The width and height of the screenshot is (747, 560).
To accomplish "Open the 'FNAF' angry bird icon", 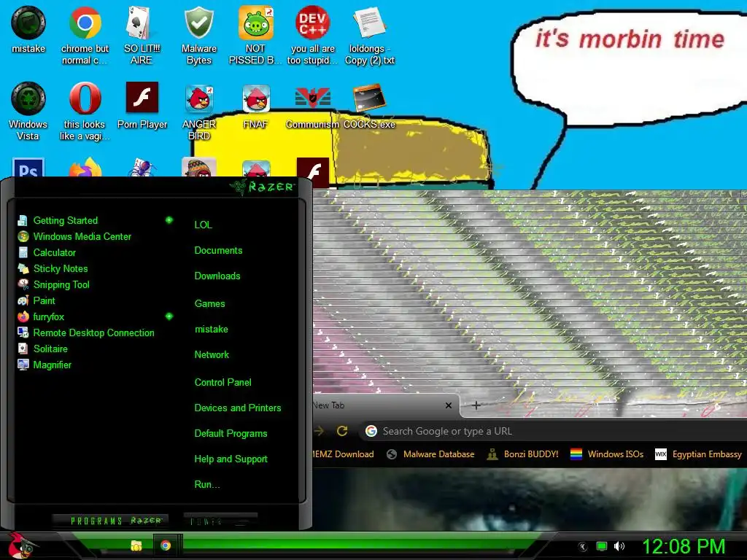I will point(256,106).
